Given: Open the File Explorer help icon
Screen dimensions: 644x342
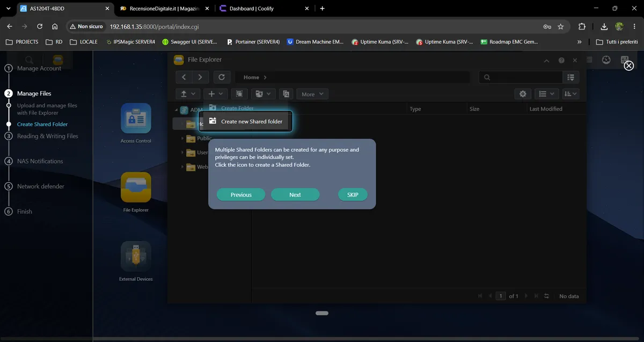Looking at the screenshot, I should pos(561,61).
